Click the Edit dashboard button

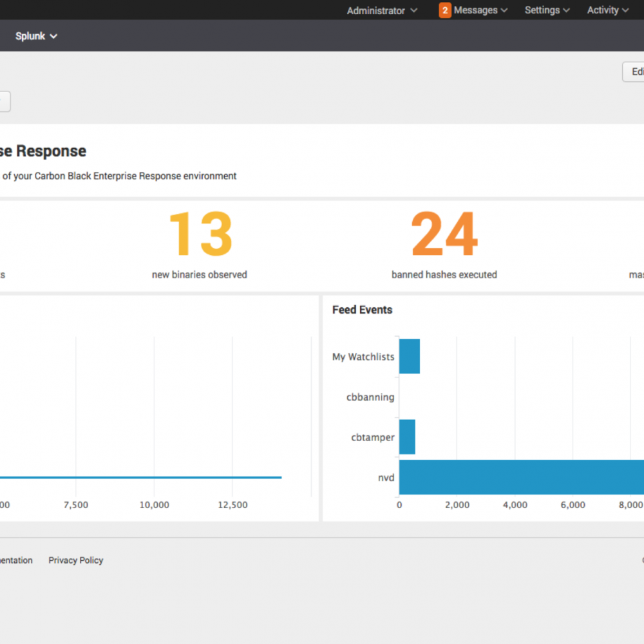[634, 71]
